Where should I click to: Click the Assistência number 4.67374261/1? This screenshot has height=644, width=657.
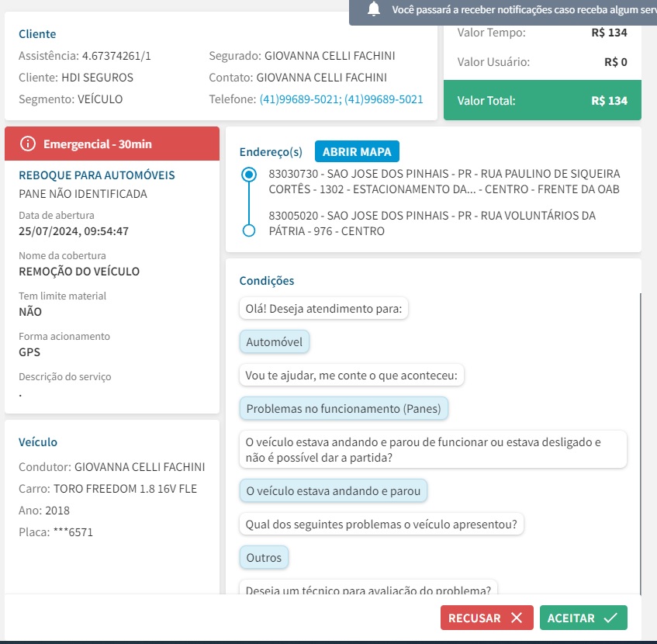point(116,56)
